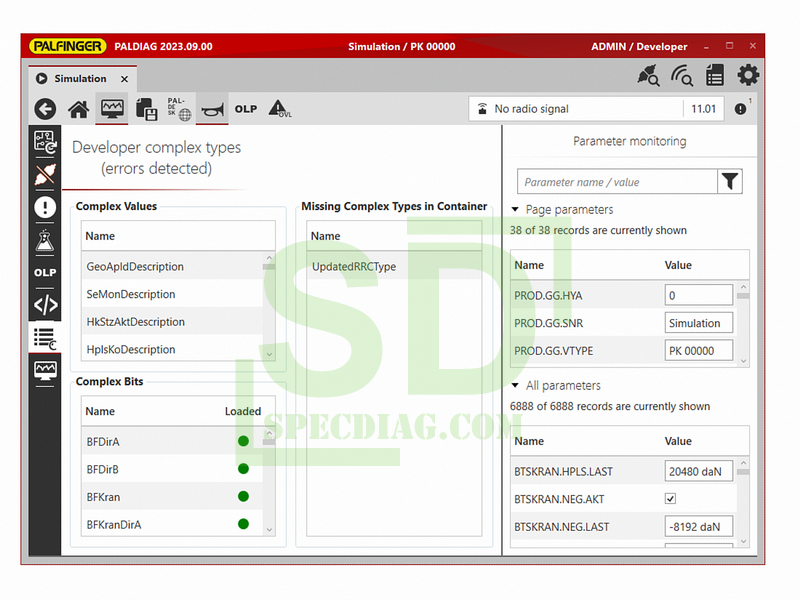
Task: Open the code brackets sidebar icon
Action: click(45, 305)
